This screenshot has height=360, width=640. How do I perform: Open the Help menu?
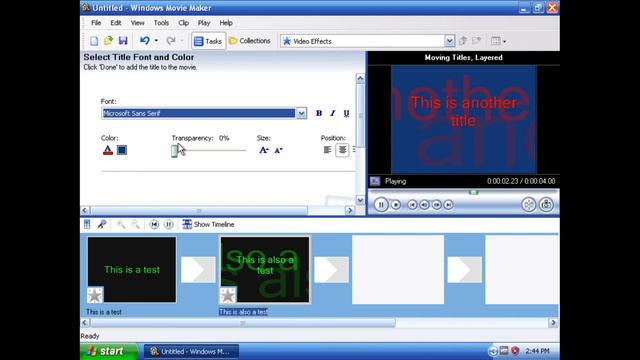(x=226, y=23)
